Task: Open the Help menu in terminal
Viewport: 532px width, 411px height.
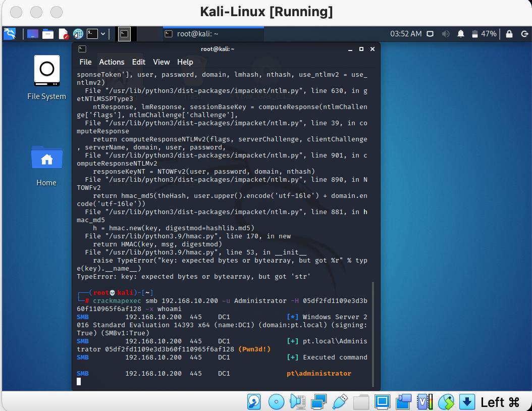Action: (x=185, y=62)
